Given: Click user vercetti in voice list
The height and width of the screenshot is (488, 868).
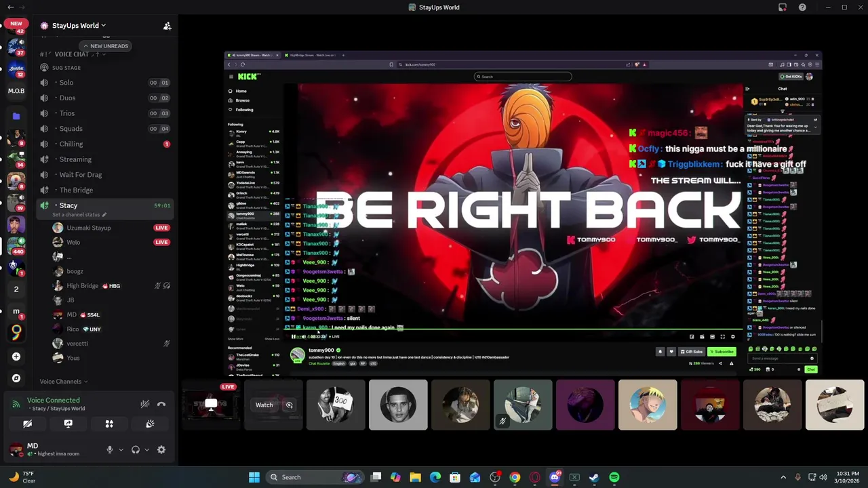Looking at the screenshot, I should pyautogui.click(x=77, y=344).
